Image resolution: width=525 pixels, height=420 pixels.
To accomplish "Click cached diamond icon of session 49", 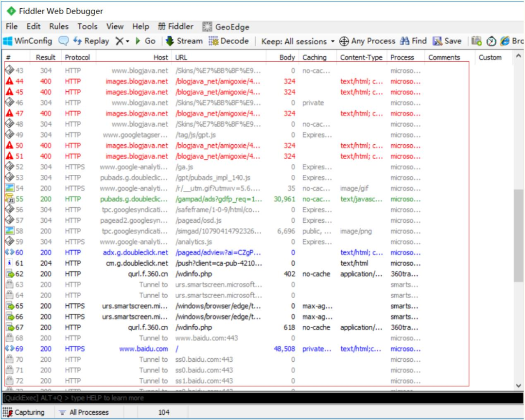I will [x=9, y=134].
